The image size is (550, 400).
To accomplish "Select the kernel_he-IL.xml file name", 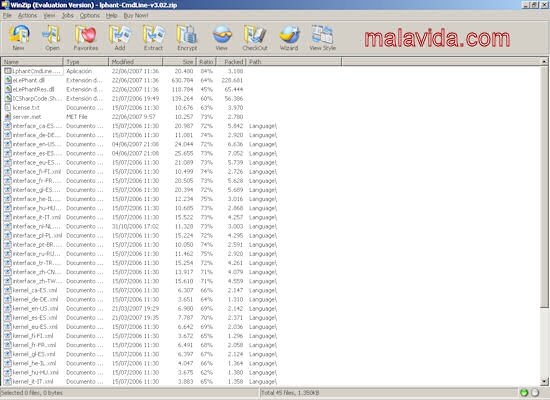I will 34,363.
